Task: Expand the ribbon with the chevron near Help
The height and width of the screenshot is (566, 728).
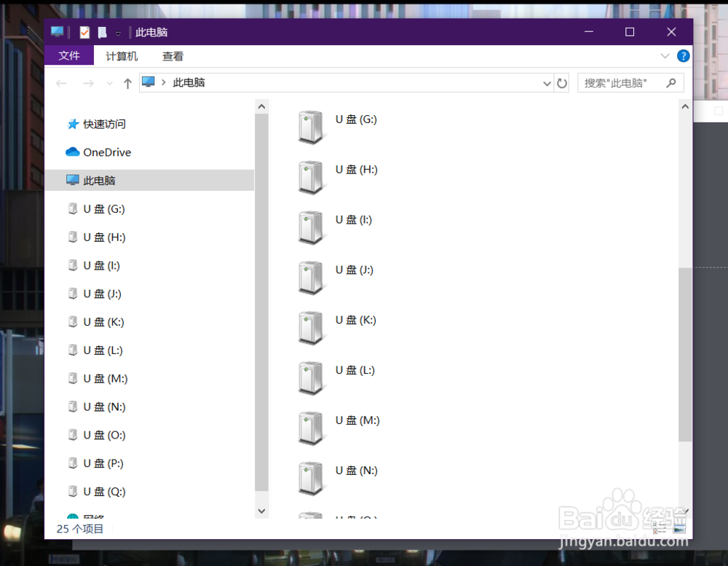Action: coord(665,56)
